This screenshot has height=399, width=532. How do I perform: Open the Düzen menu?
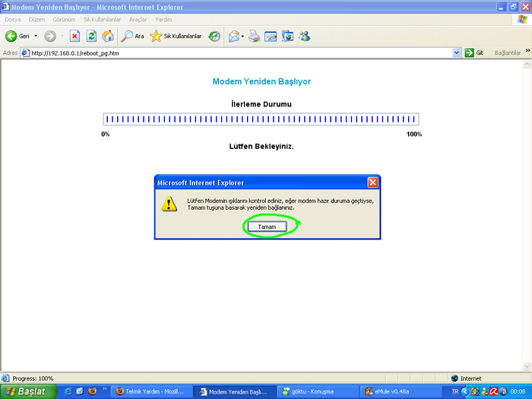pos(36,20)
